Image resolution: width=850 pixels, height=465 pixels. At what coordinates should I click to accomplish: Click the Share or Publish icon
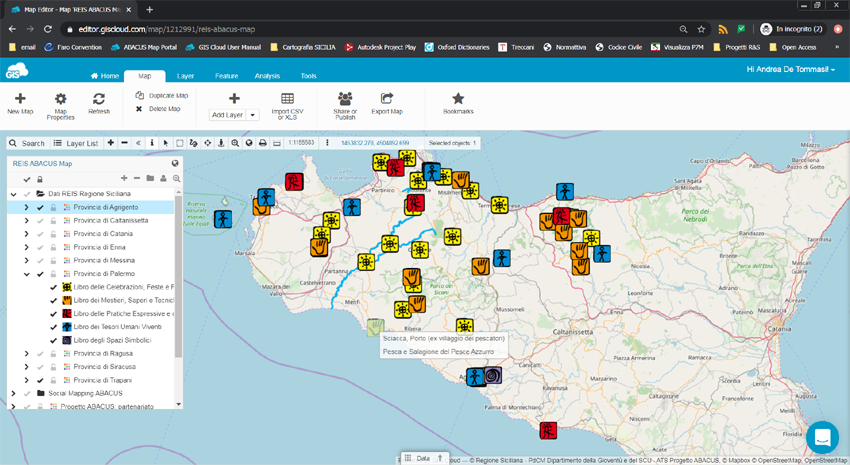345,98
